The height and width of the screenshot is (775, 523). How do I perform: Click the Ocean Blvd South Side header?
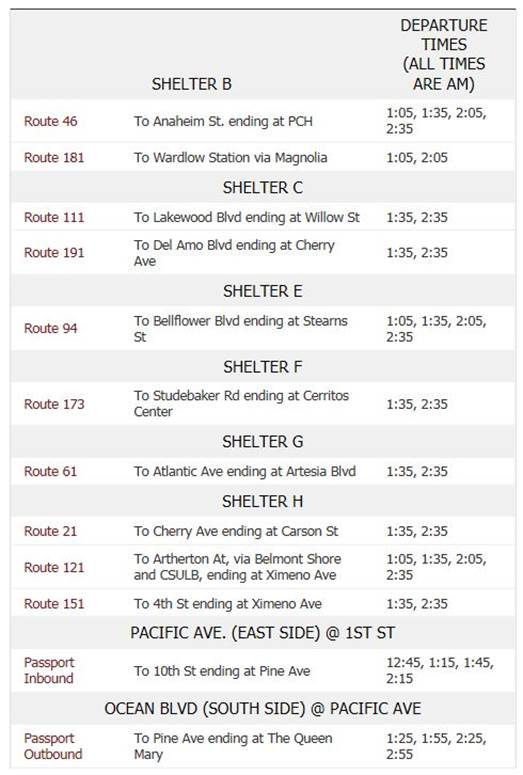(262, 709)
